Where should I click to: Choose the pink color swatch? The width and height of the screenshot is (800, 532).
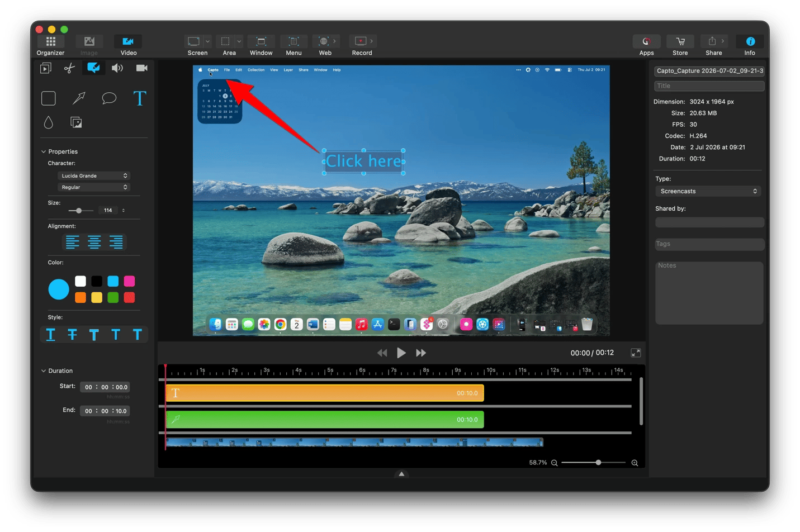click(129, 281)
